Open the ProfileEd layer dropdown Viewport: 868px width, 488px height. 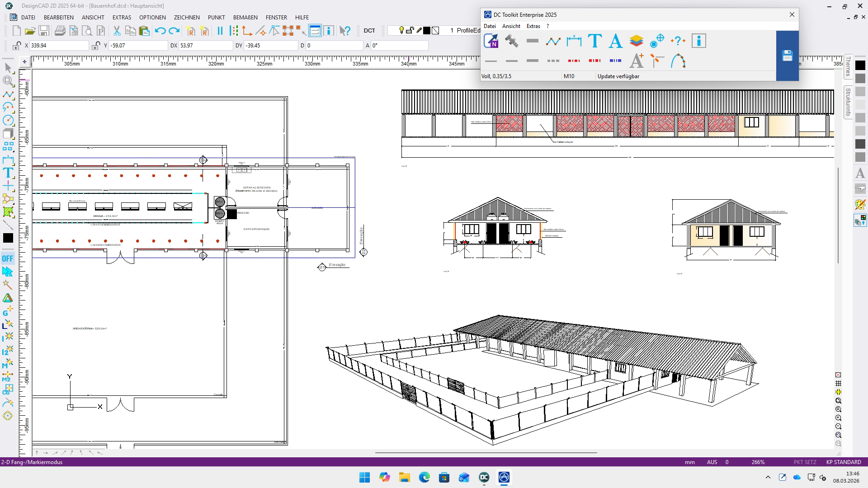click(x=466, y=31)
